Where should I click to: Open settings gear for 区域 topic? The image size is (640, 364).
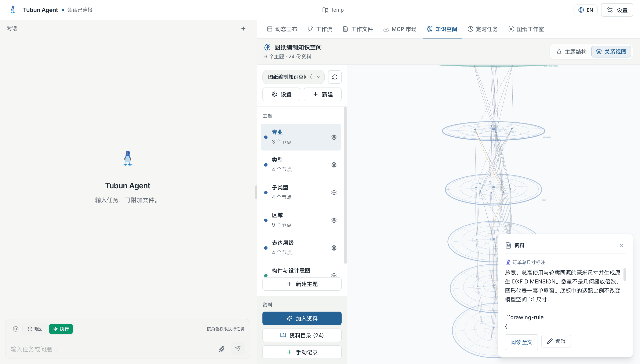point(334,220)
